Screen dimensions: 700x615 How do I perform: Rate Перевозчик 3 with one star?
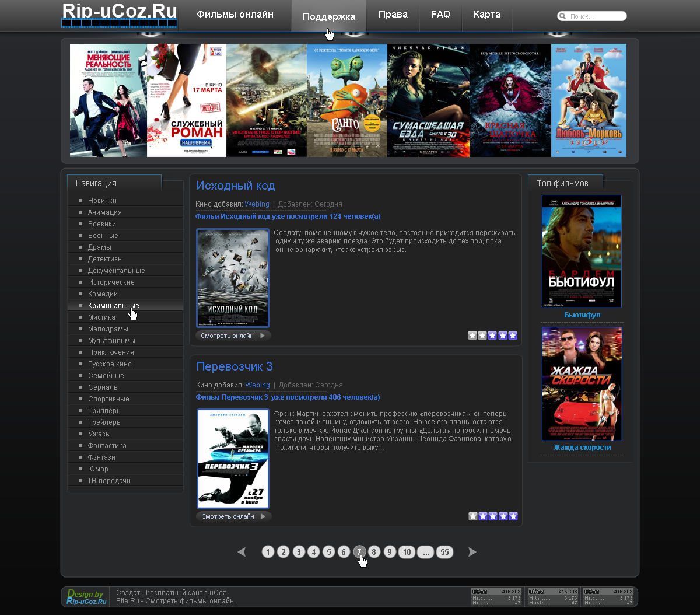click(473, 516)
